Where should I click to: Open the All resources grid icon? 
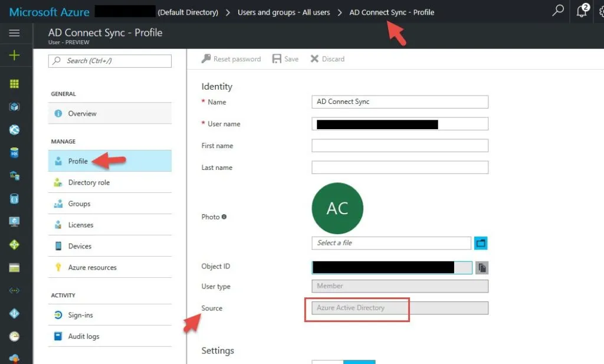point(14,84)
